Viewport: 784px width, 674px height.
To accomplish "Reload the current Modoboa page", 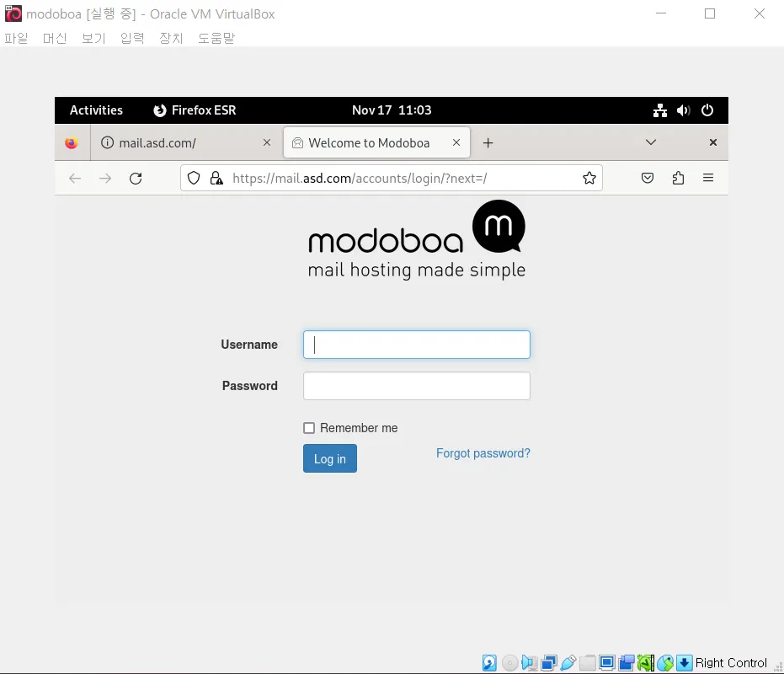I will (136, 178).
